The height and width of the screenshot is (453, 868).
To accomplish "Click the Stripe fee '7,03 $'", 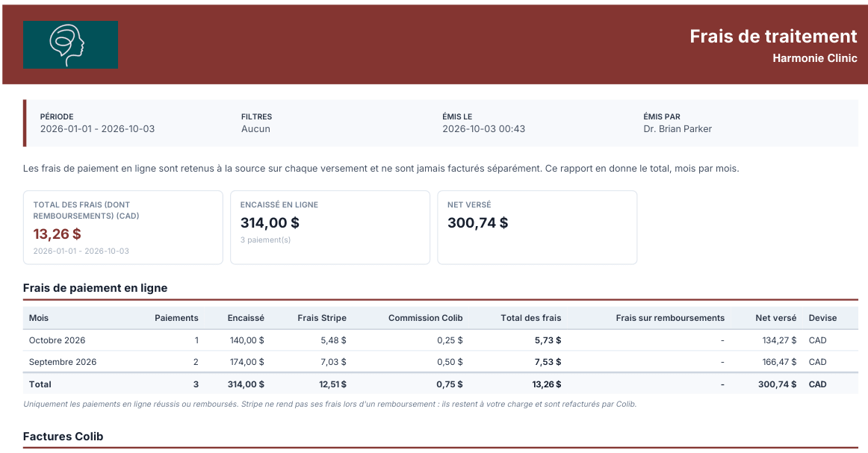I will pyautogui.click(x=333, y=362).
